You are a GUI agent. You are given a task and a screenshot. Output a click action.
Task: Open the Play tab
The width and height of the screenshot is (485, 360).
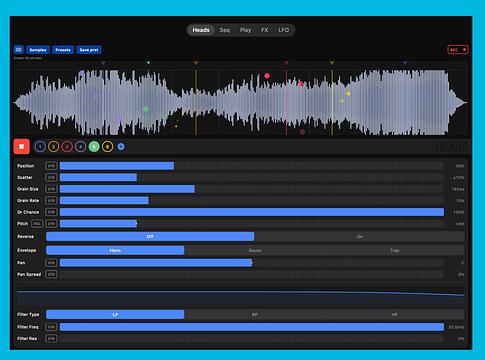245,30
